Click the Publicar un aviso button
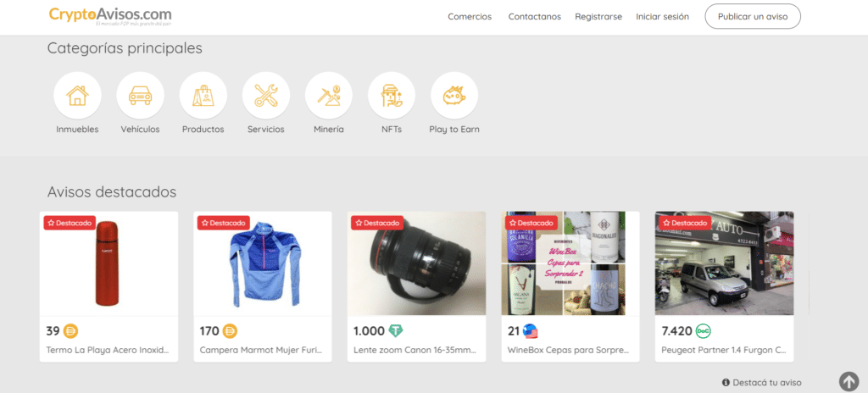 coord(753,17)
